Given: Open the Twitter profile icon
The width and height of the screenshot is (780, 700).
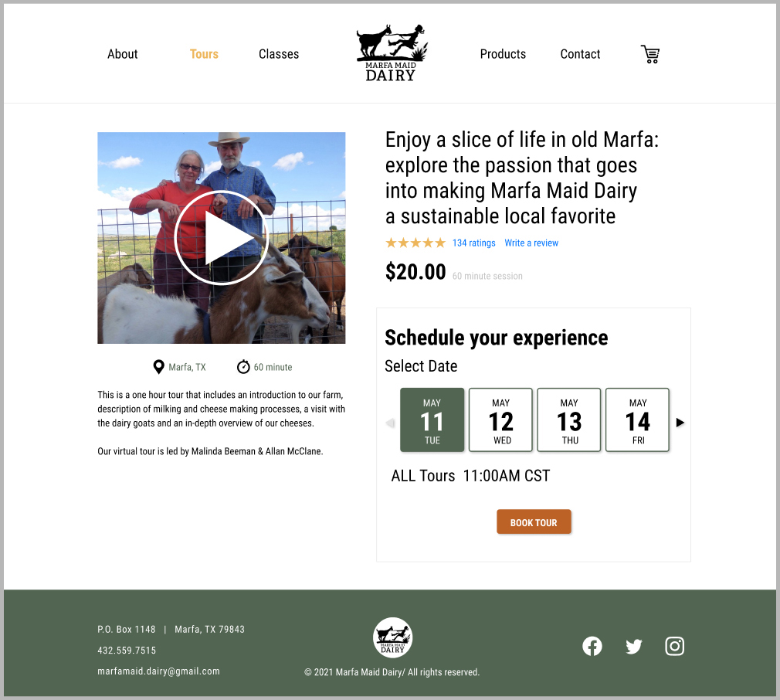Looking at the screenshot, I should pos(634,646).
